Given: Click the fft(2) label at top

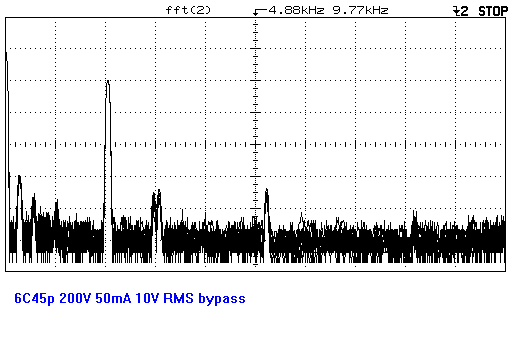Looking at the screenshot, I should tap(188, 10).
